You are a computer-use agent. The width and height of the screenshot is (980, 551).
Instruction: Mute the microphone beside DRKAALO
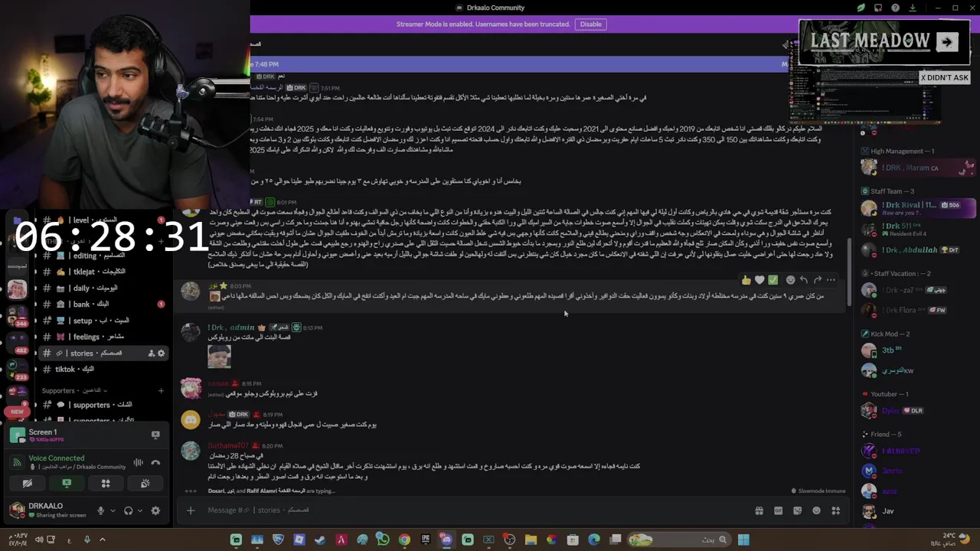(x=100, y=510)
